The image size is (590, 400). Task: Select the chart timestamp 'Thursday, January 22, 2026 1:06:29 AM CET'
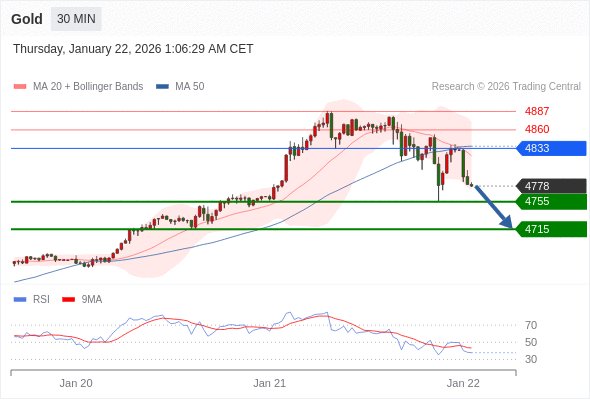(x=133, y=49)
